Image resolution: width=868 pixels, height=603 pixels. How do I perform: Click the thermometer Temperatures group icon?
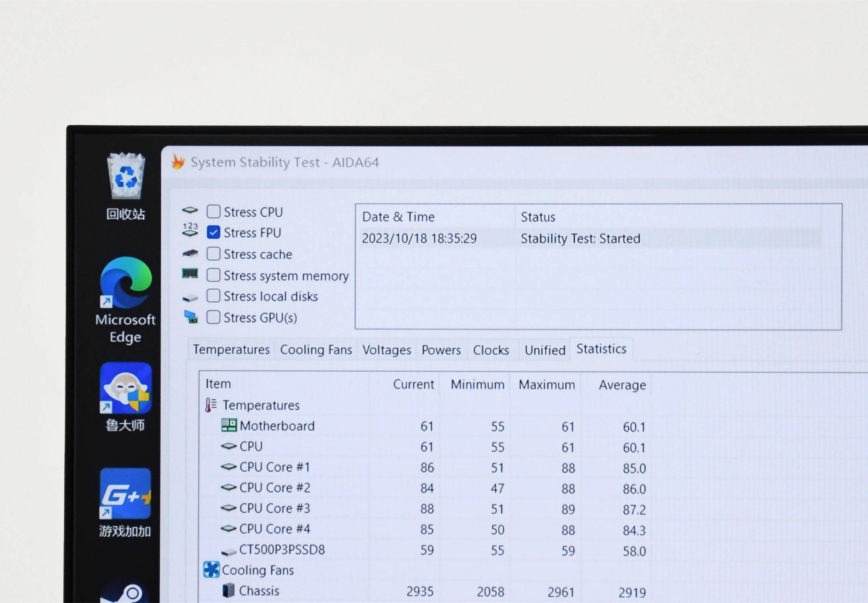[x=211, y=405]
